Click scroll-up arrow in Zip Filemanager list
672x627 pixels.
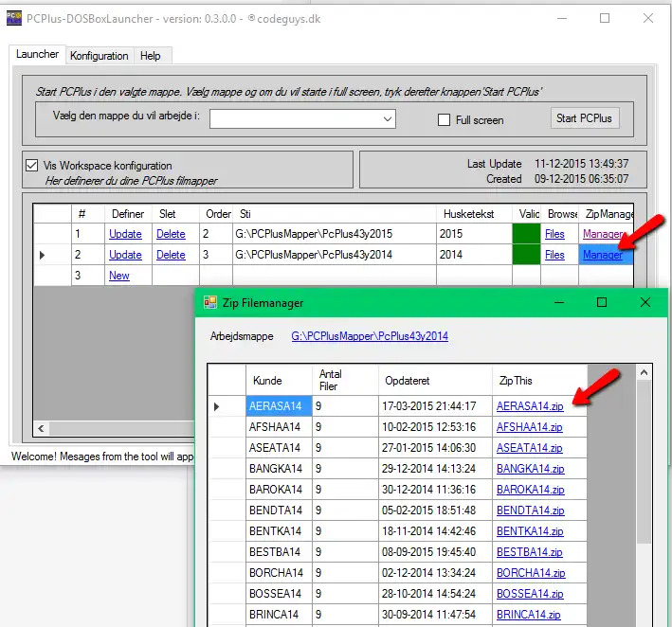644,372
